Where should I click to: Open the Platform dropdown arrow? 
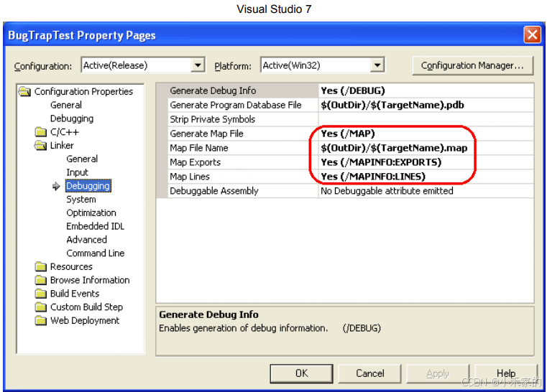(x=377, y=65)
